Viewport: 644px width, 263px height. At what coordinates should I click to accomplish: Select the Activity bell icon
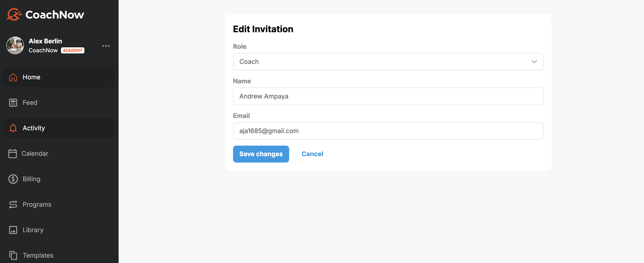point(13,128)
